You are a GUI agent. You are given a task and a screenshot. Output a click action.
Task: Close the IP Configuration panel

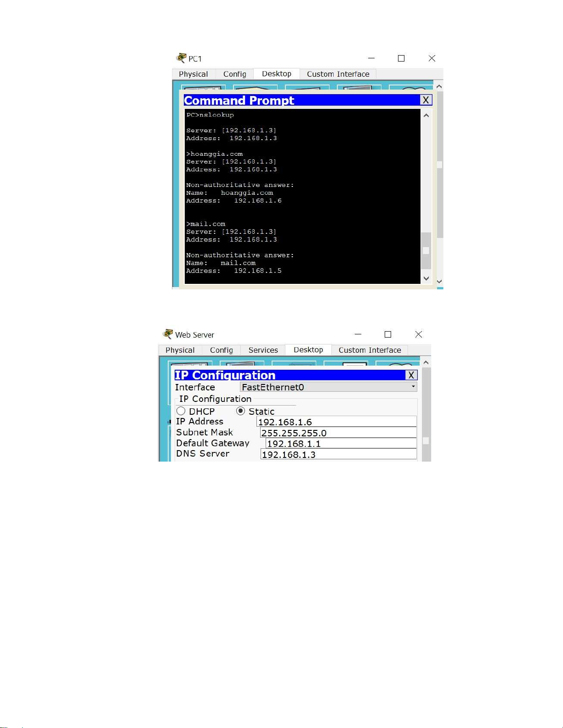click(x=411, y=375)
